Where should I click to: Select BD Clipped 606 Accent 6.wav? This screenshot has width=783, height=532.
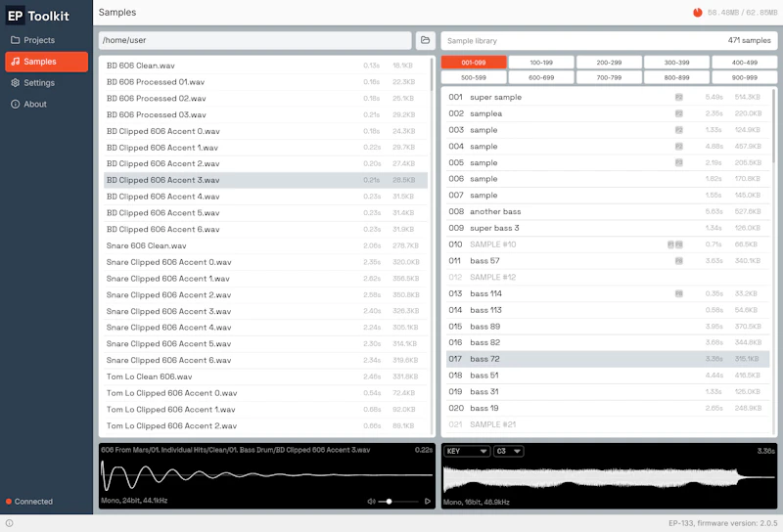pyautogui.click(x=265, y=229)
